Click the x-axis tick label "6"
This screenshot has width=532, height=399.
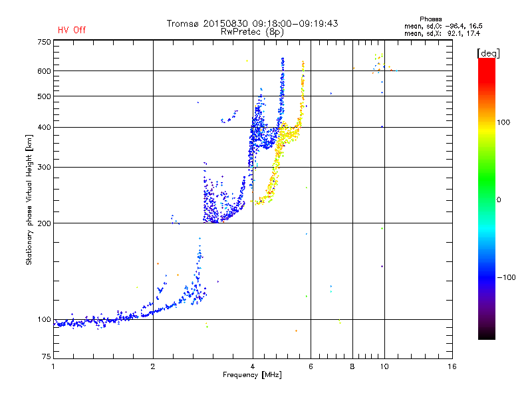[311, 366]
